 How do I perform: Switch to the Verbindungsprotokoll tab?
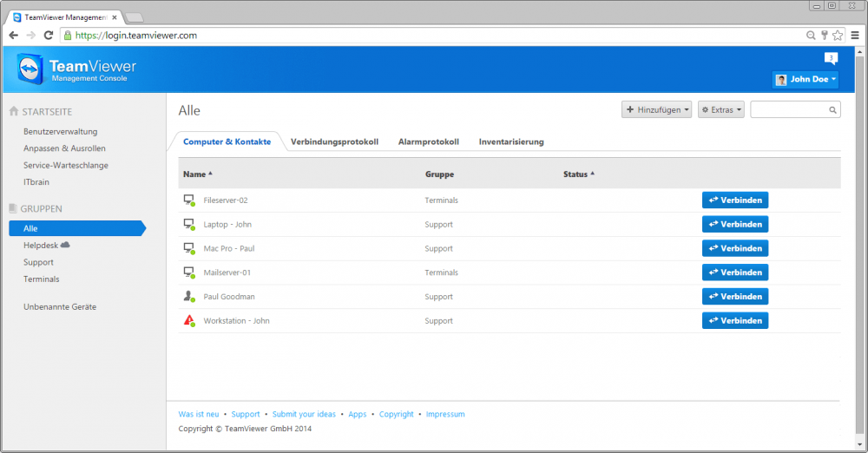[334, 141]
